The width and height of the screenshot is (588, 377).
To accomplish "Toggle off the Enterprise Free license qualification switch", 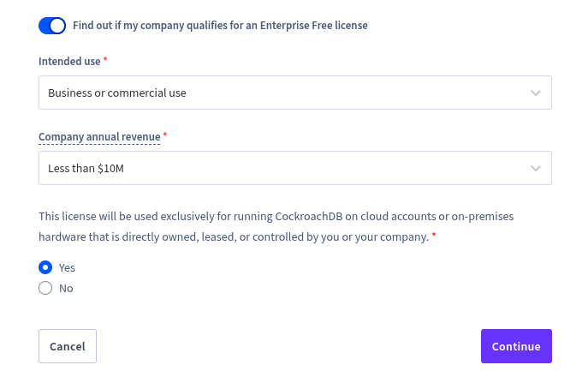I will (52, 26).
